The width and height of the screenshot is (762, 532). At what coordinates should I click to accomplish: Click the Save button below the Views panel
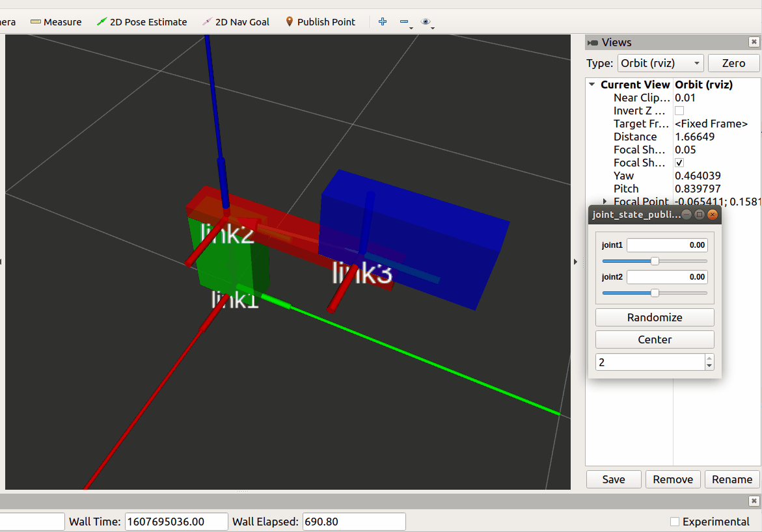(x=612, y=479)
